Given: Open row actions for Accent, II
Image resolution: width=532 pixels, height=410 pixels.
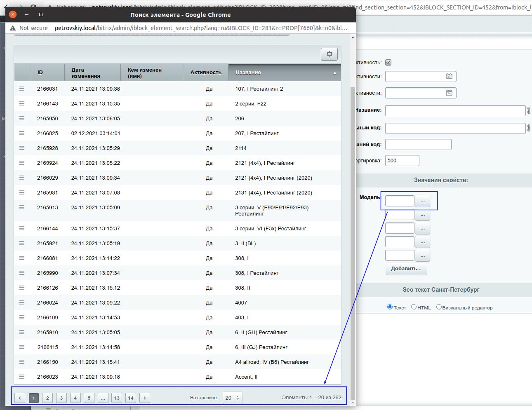Looking at the screenshot, I should pos(22,377).
